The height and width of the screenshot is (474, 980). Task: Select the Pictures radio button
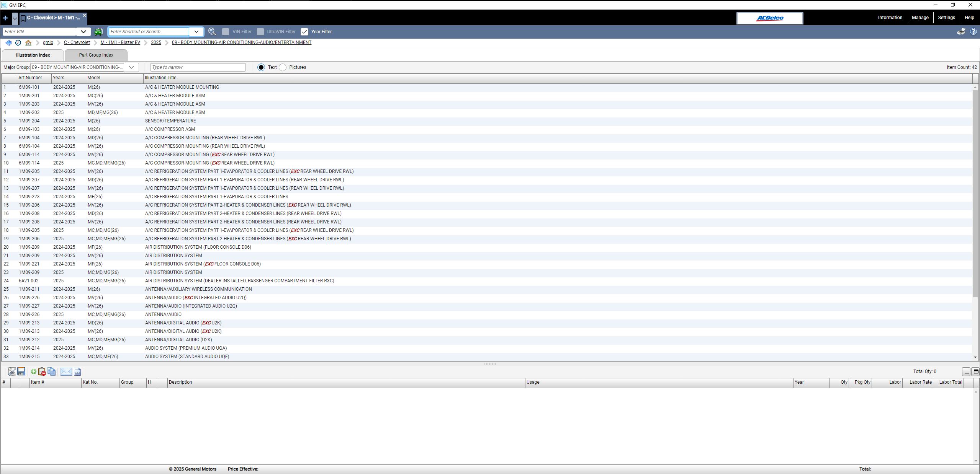[x=282, y=67]
